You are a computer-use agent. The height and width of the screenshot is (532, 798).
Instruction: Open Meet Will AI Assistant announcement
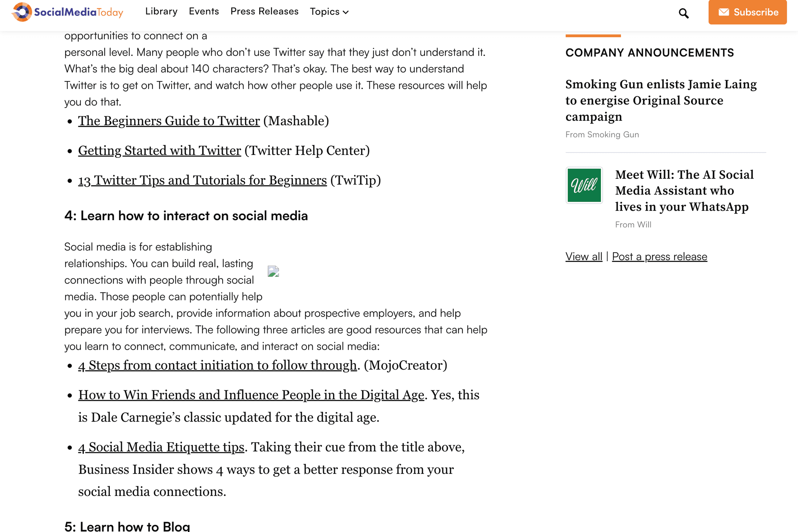point(684,191)
